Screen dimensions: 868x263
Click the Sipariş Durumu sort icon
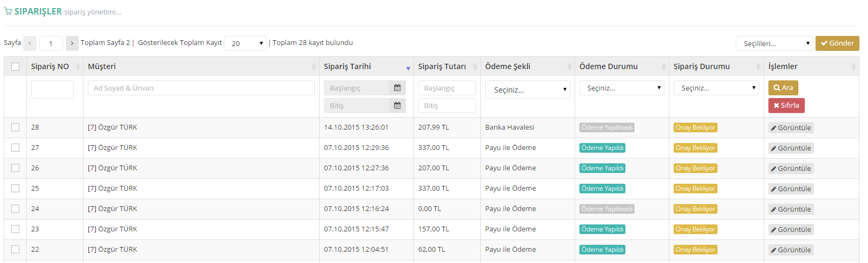[x=758, y=66]
